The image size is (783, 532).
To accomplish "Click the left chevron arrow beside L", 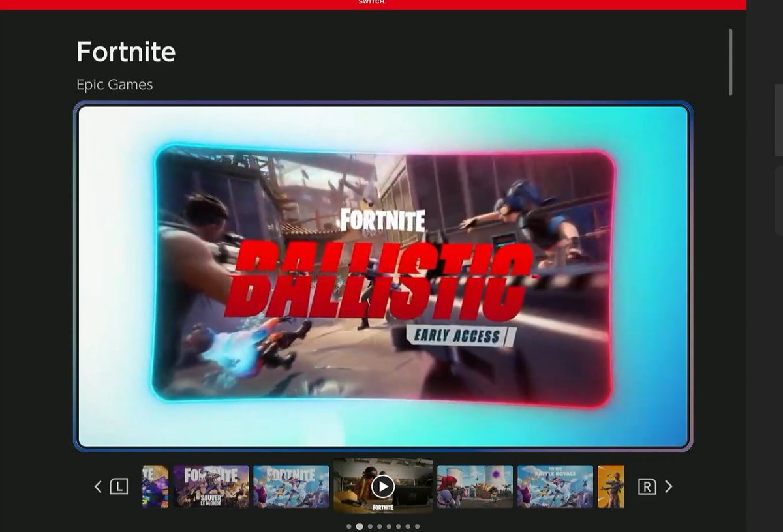I will [98, 486].
